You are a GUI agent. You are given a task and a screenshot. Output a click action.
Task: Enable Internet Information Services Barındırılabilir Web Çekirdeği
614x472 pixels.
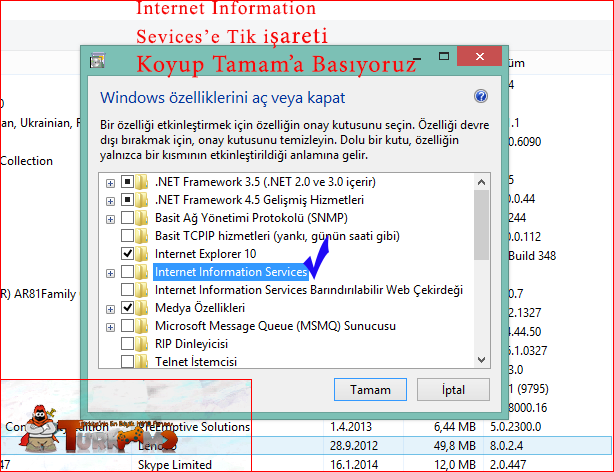[x=127, y=290]
